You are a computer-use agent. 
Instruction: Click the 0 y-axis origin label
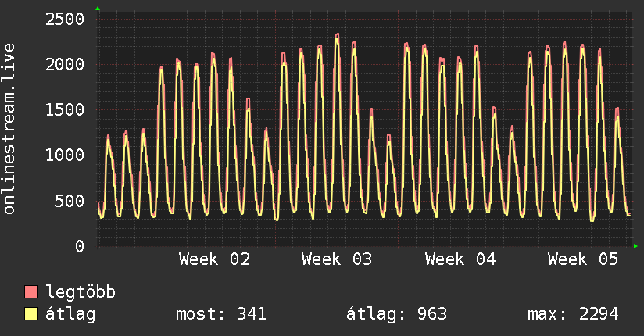click(79, 246)
